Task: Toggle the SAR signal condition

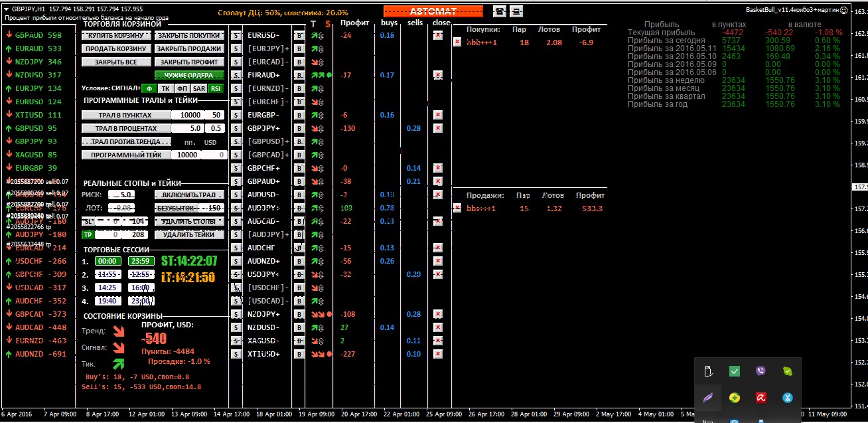Action: (x=199, y=88)
